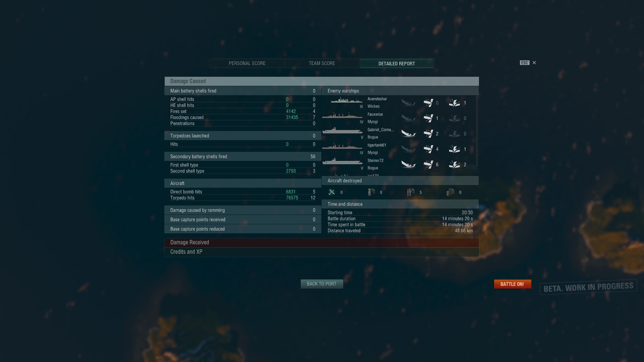Select the Detailed Report tab
644x362 pixels.
397,63
